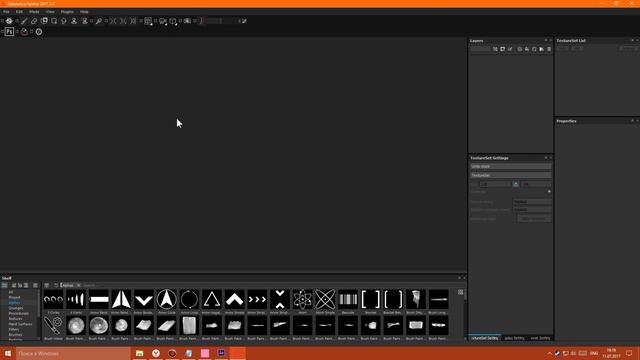
Task: Add an effect using the Layers wand icon
Action: click(x=495, y=49)
